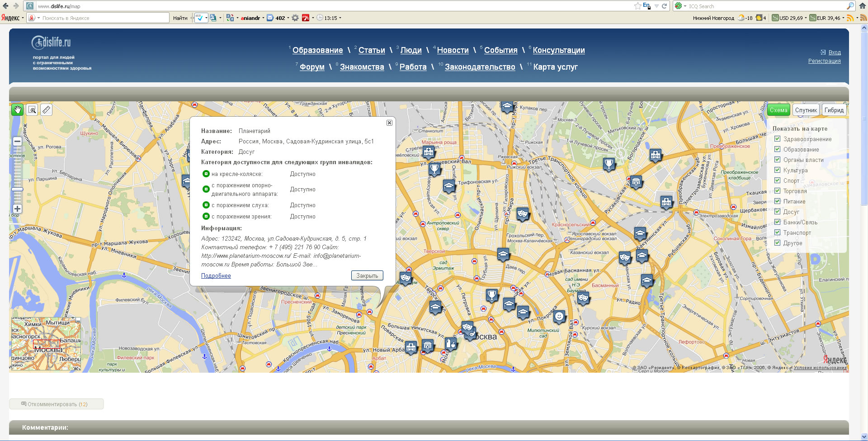The height and width of the screenshot is (441, 868).
Task: Open the Яндекс toolbar dropdown arrow
Action: (23, 18)
